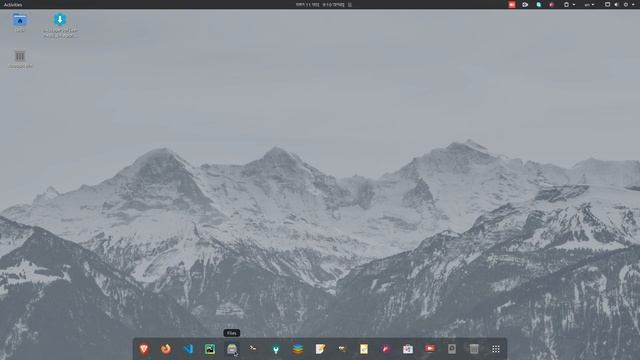The height and width of the screenshot is (360, 640).
Task: Open the red screen recorder app in the dock
Action: click(x=430, y=349)
